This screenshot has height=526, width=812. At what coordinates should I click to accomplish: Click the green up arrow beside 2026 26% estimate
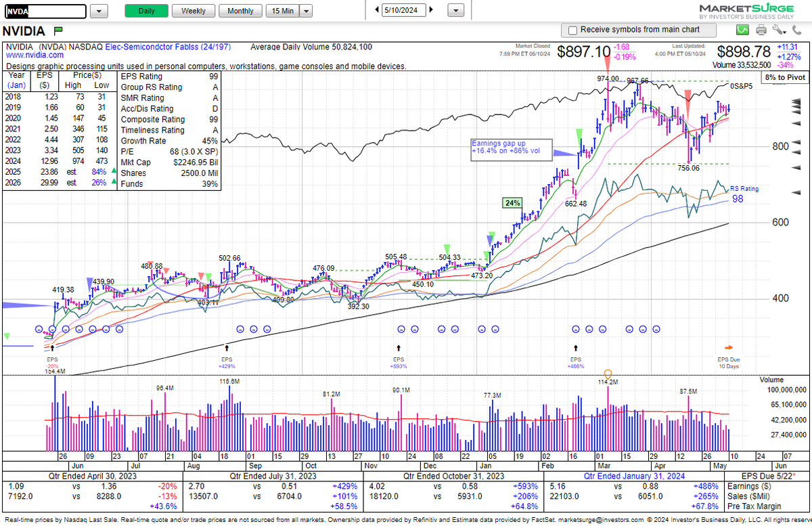(112, 183)
